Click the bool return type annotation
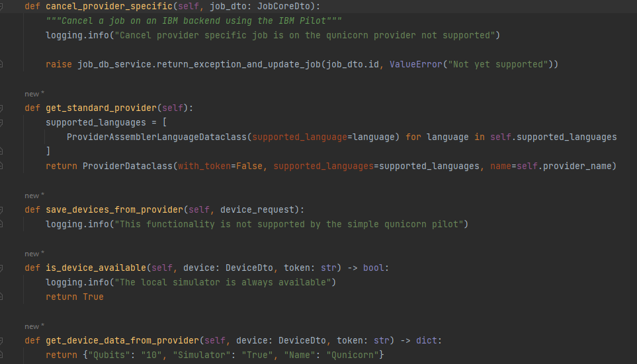637x364 pixels. coord(373,268)
